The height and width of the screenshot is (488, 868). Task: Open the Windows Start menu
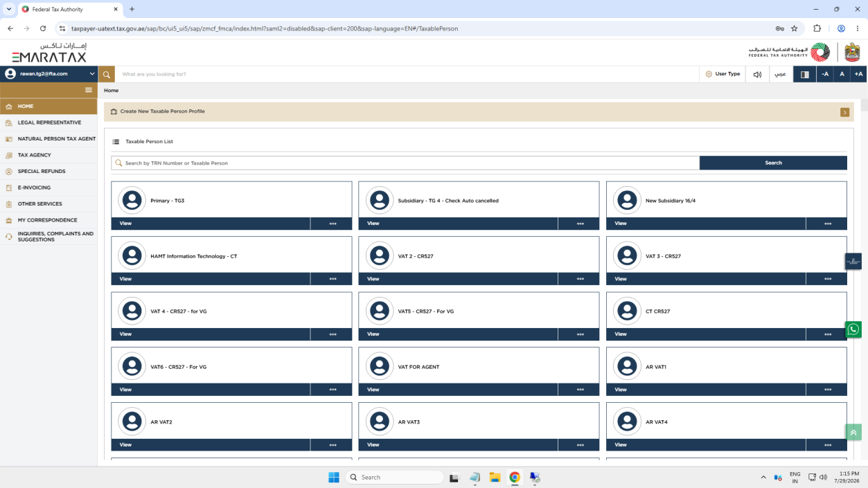point(333,477)
